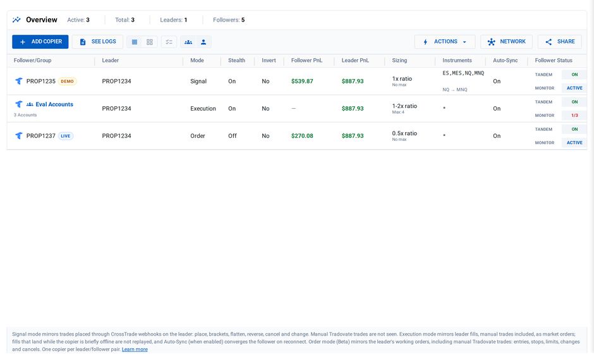Click the $270.08 follower PnL value
The width and height of the screenshot is (594, 364).
302,136
